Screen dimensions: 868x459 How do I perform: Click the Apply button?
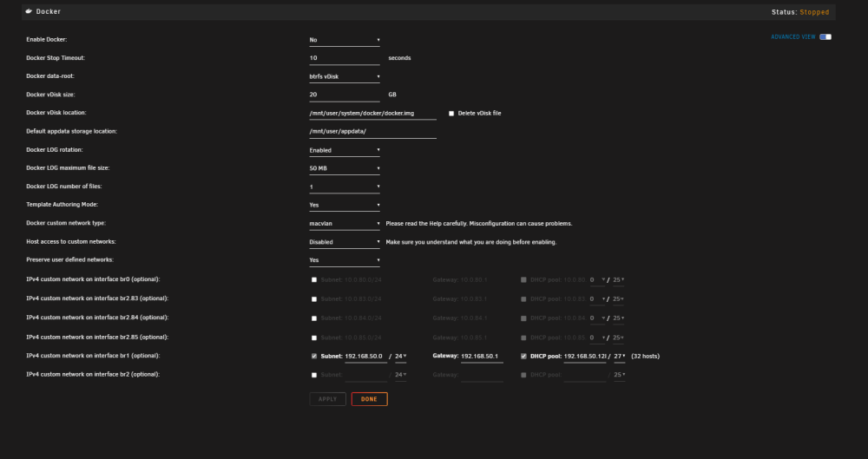[328, 399]
